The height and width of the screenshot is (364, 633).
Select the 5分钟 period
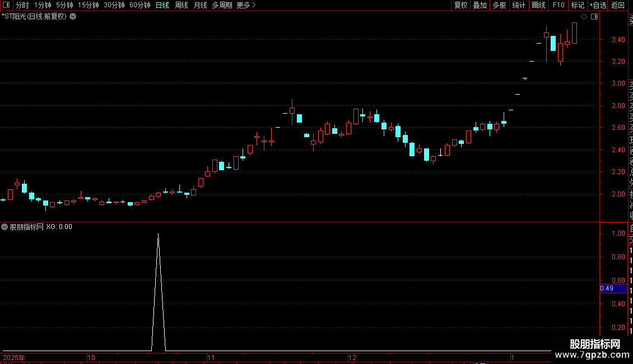64,5
